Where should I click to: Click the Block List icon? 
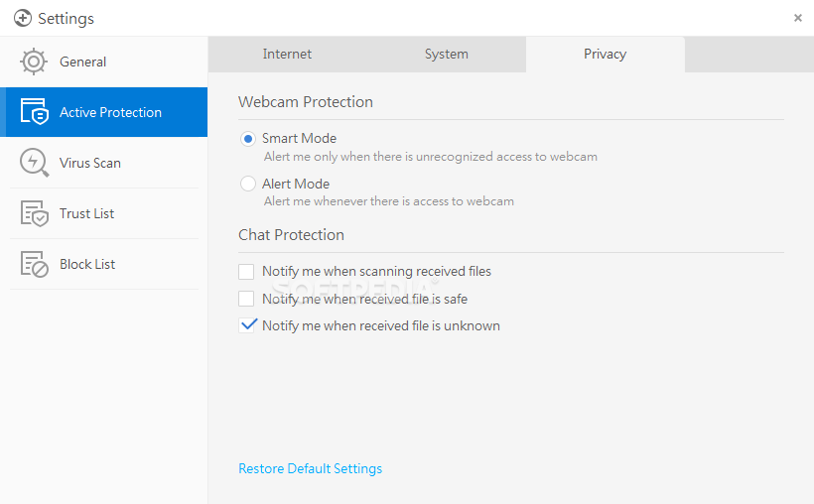(x=35, y=264)
